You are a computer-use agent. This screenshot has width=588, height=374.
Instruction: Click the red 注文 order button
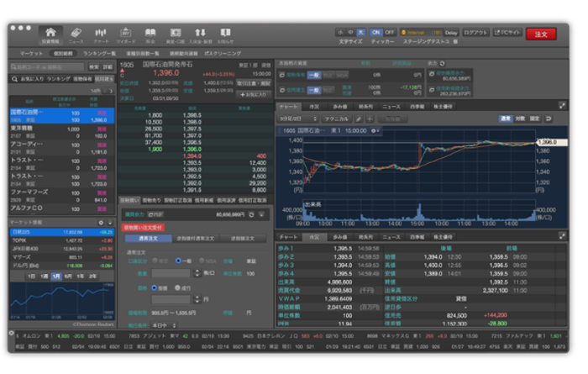(x=541, y=34)
